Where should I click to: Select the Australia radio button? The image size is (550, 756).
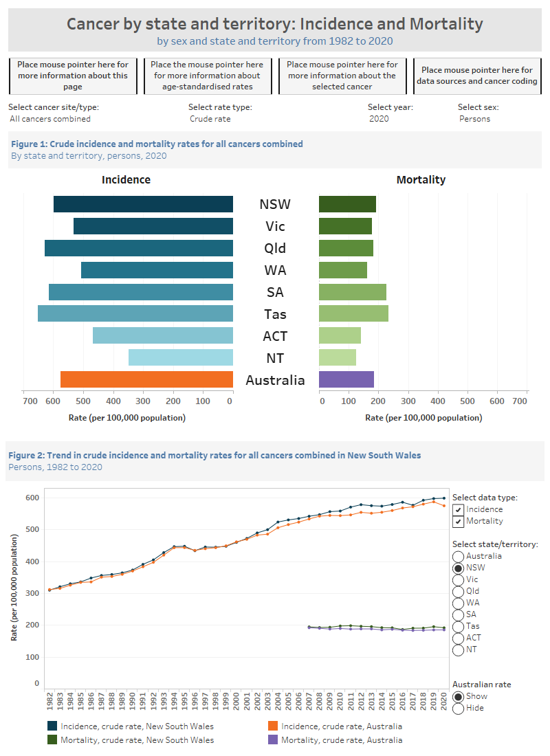pos(458,556)
